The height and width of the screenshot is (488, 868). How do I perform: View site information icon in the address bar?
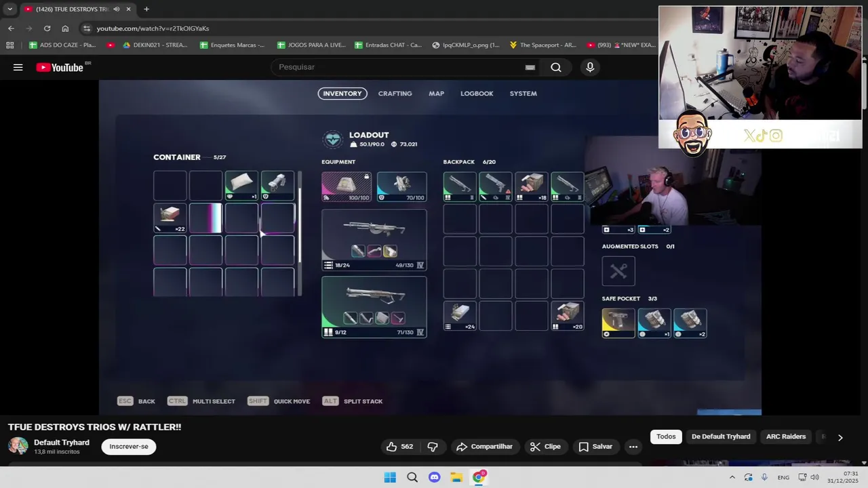[x=85, y=28]
